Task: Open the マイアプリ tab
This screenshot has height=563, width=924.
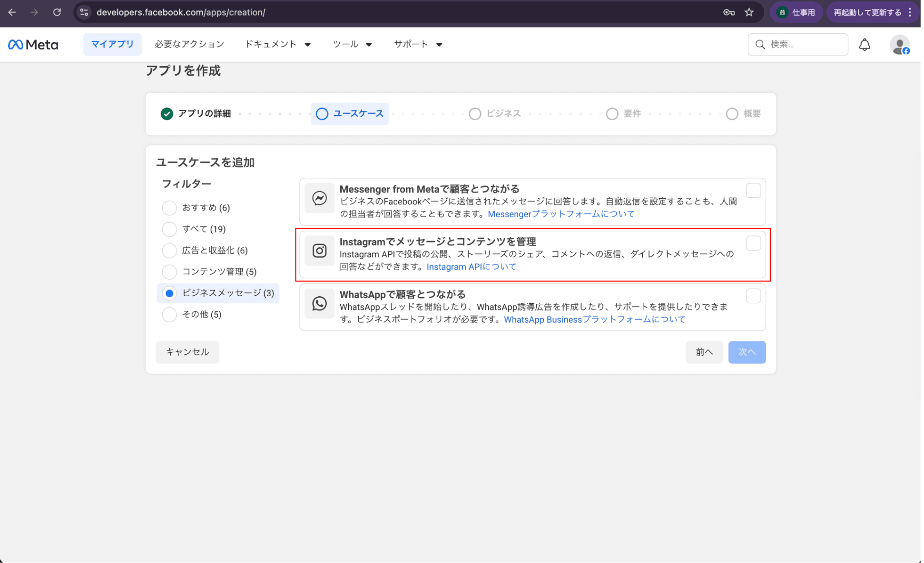Action: [x=113, y=44]
